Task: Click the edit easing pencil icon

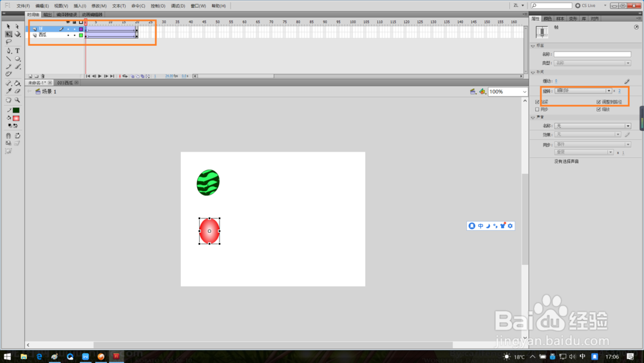Action: (x=627, y=81)
